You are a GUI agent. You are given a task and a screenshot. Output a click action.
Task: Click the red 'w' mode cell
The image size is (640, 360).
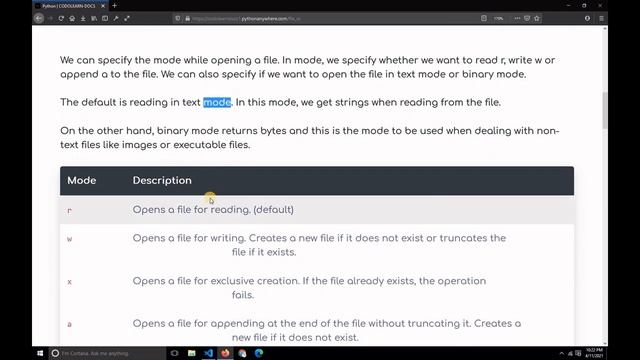click(x=69, y=239)
